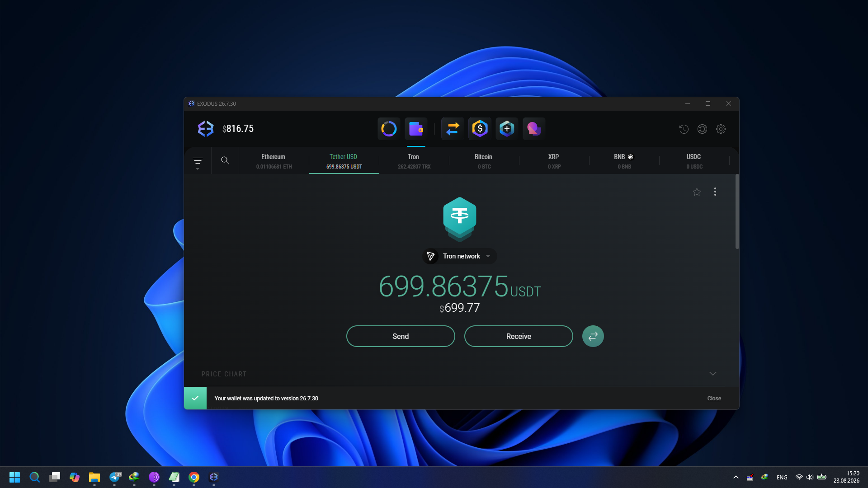The width and height of the screenshot is (868, 488).
Task: Open the XRP asset tab
Action: point(554,161)
